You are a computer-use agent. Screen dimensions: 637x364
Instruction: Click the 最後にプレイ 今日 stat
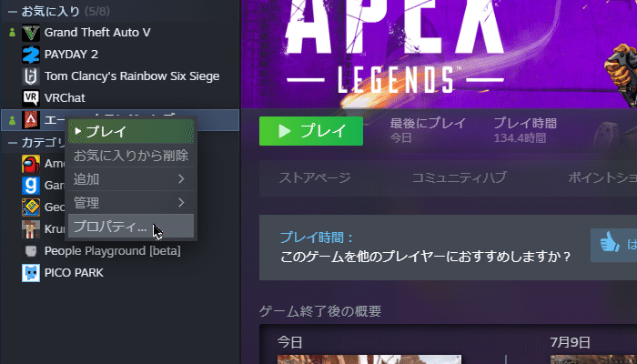point(428,130)
